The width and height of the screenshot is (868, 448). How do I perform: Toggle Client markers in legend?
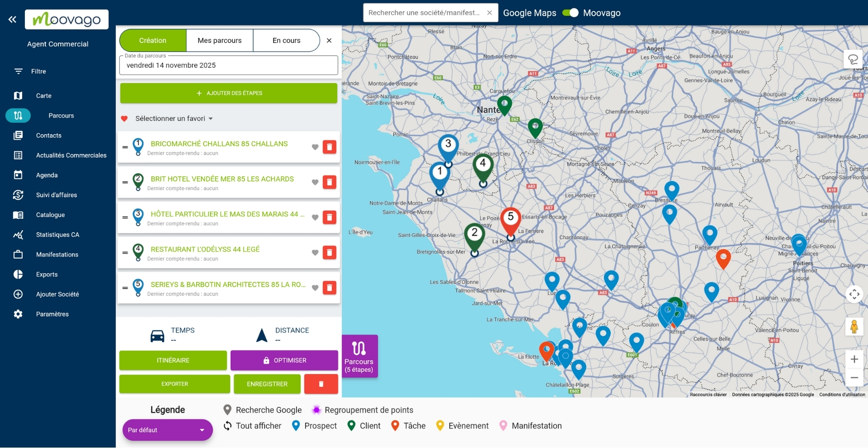[x=364, y=426]
